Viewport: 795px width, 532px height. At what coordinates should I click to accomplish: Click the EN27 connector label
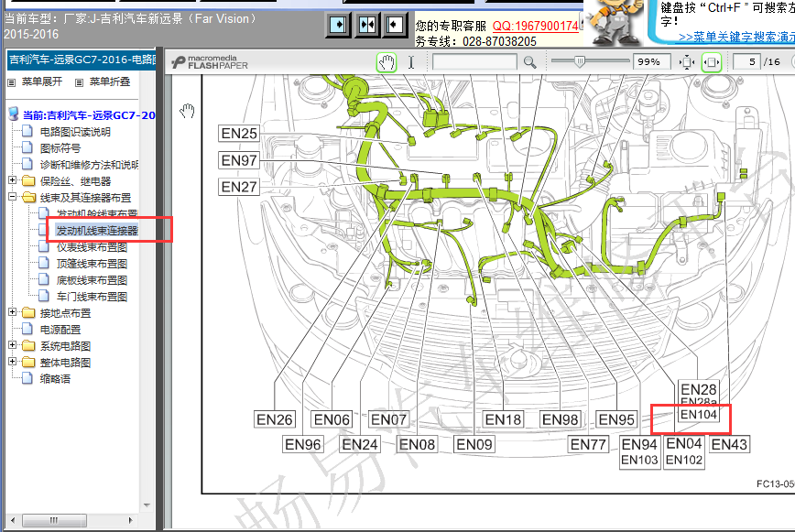(239, 187)
